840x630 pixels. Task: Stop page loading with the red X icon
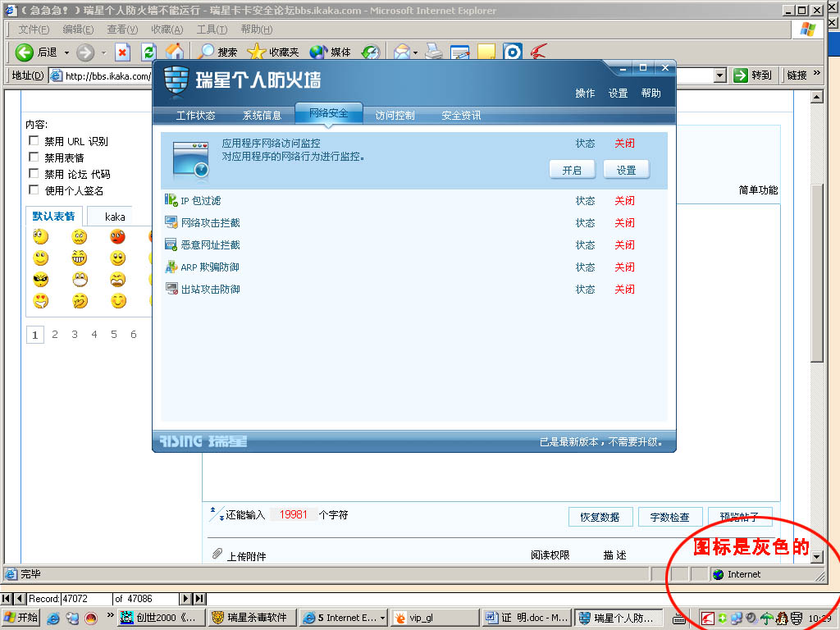click(123, 52)
